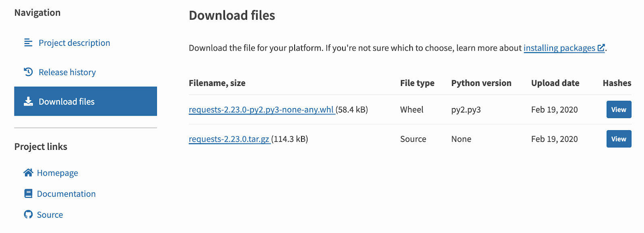
Task: Click the Upload date column header
Action: (555, 83)
